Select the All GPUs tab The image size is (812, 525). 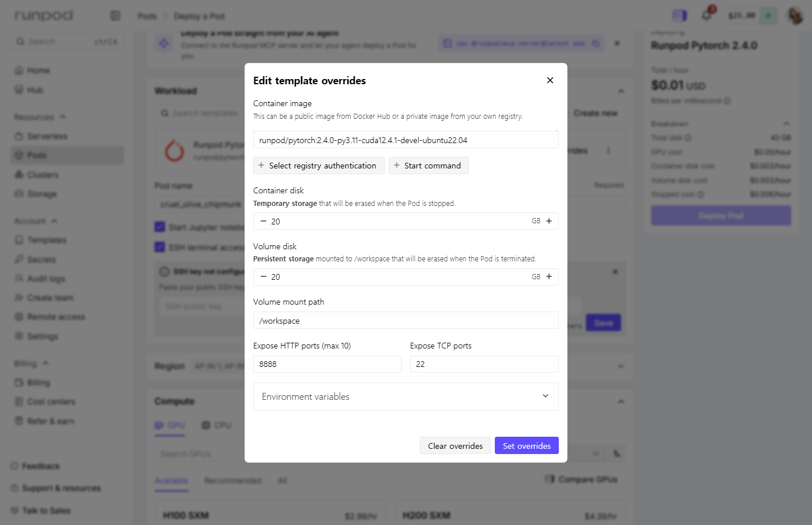click(x=283, y=481)
